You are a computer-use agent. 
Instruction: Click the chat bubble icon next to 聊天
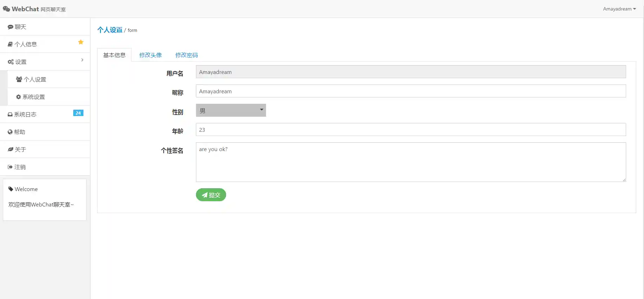[11, 27]
